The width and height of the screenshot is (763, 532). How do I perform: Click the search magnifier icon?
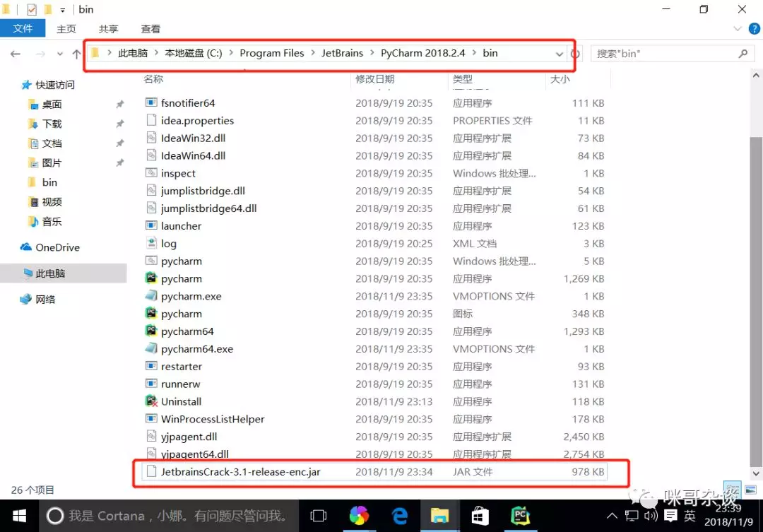[x=743, y=54]
